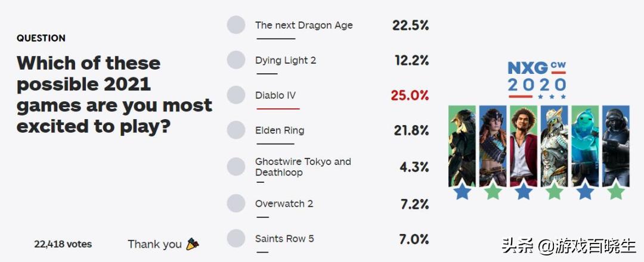This screenshot has width=644, height=262.
Task: Click the blue star under the first banner
Action: tap(462, 192)
